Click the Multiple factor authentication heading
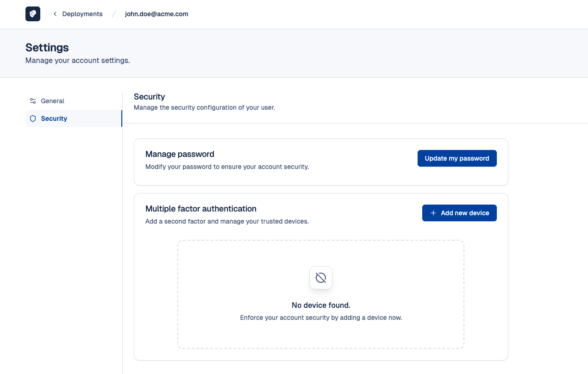Screen dimensions: 588x374 [x=201, y=209]
